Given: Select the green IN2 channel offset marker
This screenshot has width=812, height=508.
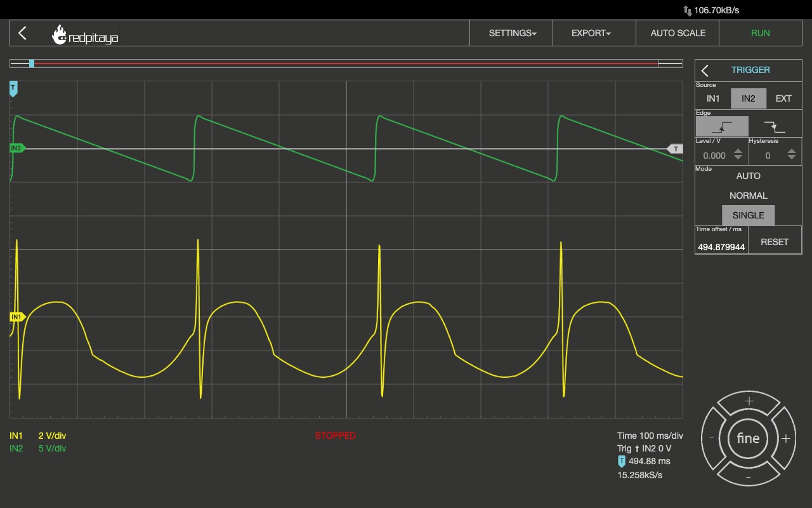Looking at the screenshot, I should pyautogui.click(x=17, y=148).
